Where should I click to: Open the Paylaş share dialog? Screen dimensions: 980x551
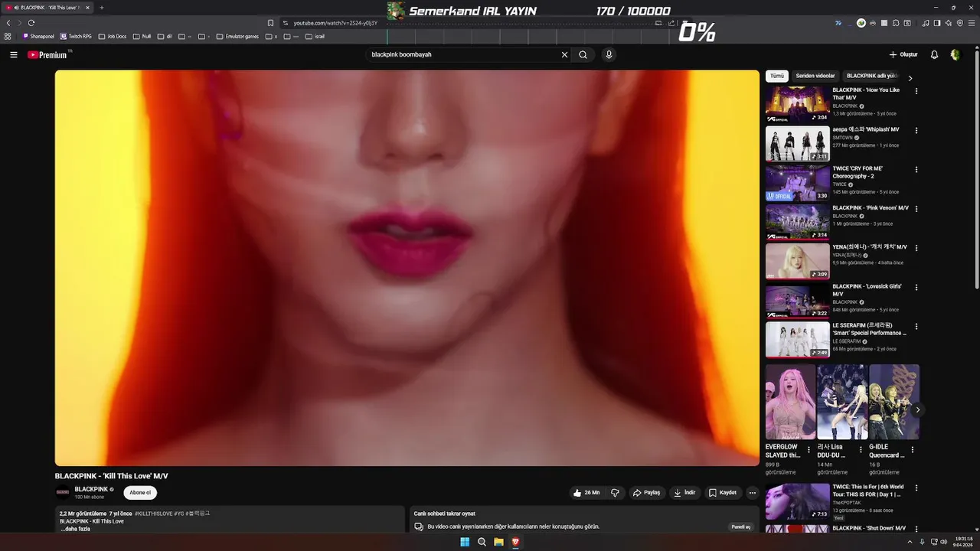[x=646, y=493]
